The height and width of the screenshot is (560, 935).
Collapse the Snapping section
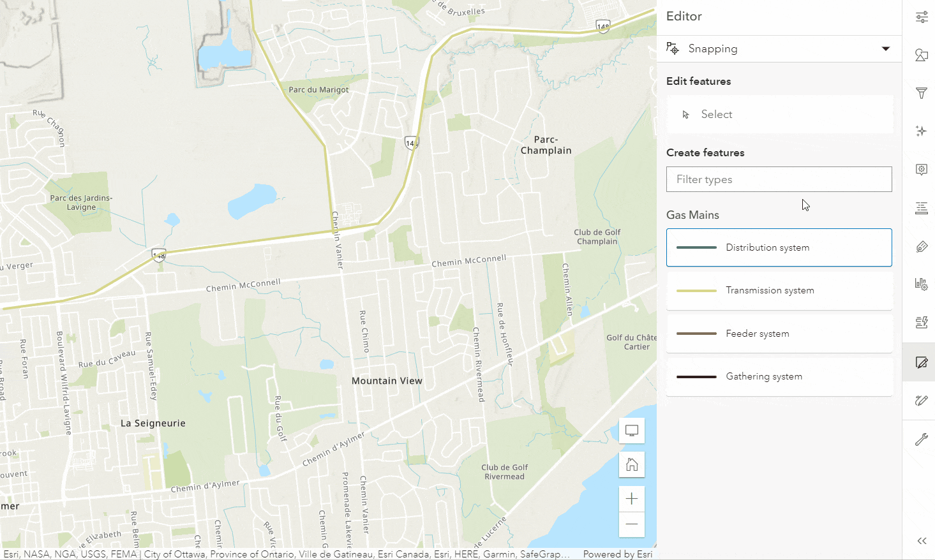click(x=886, y=48)
